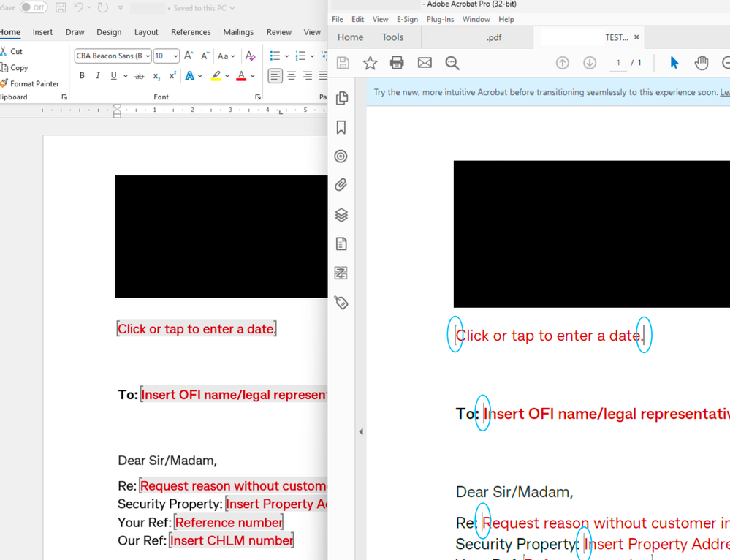Open the font name combo box

(x=113, y=56)
